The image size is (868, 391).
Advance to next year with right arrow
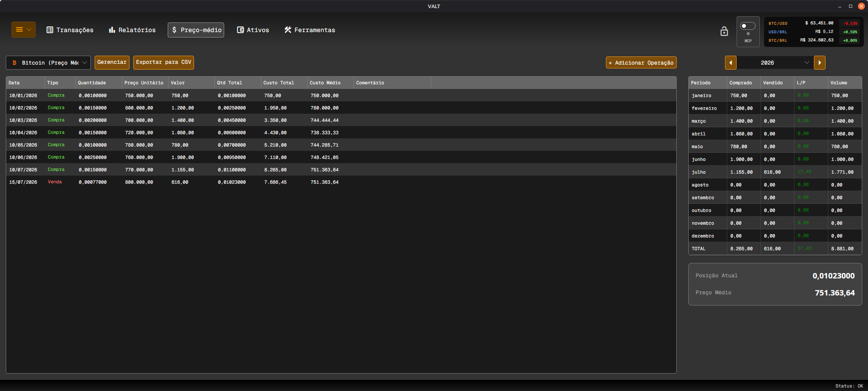tap(819, 63)
